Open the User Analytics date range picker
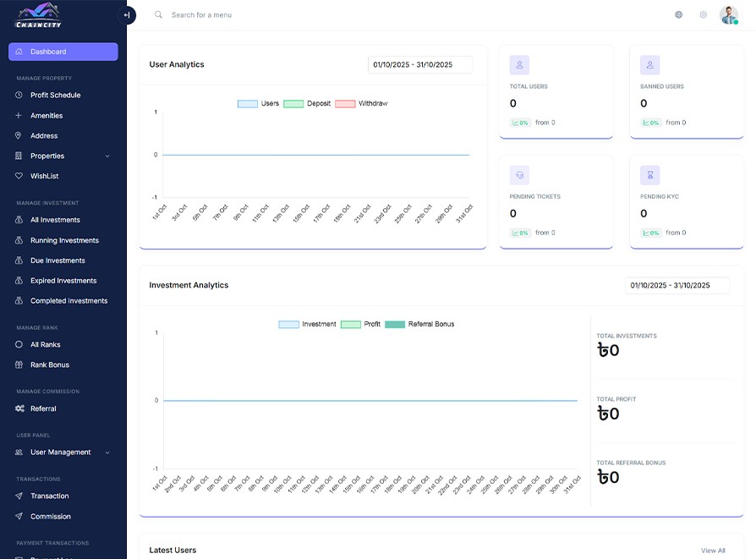Image resolution: width=756 pixels, height=559 pixels. 420,64
